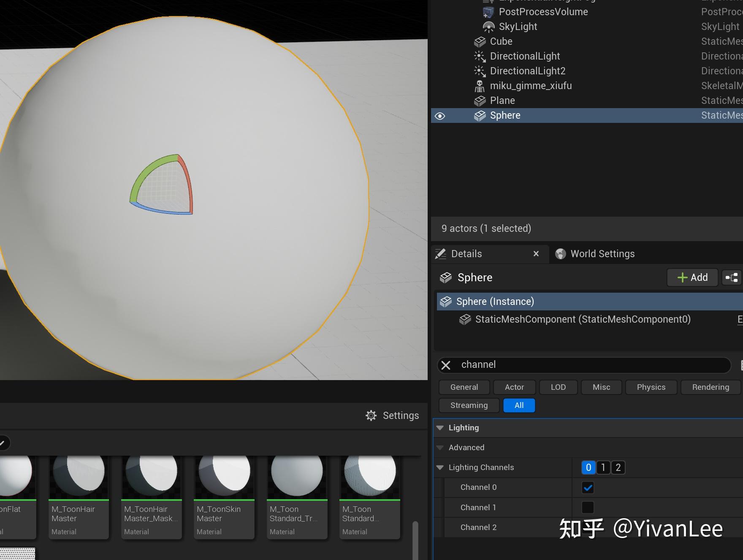Select the StaticMeshComponent (StaticMeshComponent0) label

583,319
